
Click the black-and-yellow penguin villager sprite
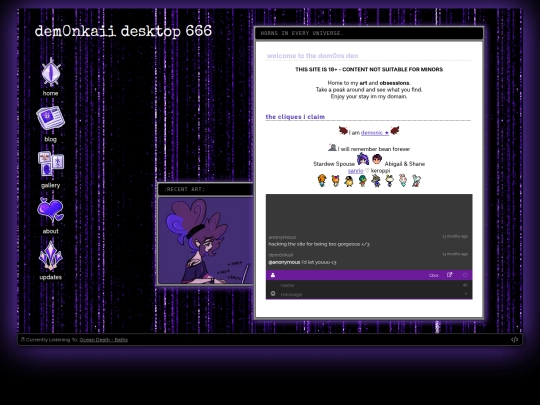pos(349,181)
